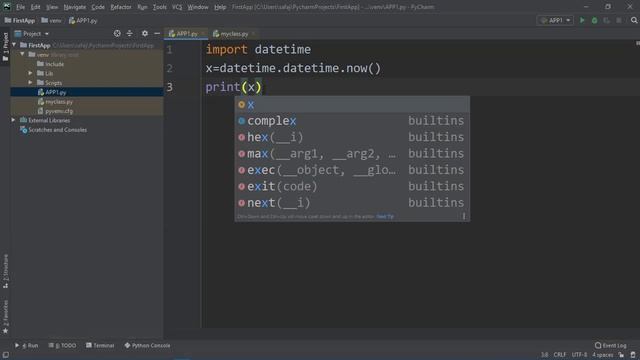640x360 pixels.
Task: Collapse the FirstApp root node
Action: click(14, 45)
